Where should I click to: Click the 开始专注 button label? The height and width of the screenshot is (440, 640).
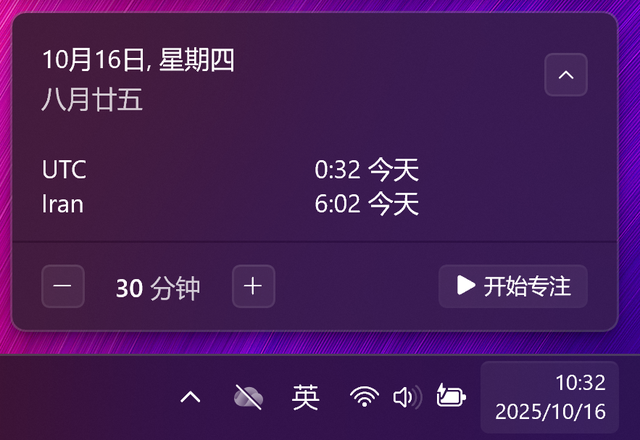click(x=527, y=286)
